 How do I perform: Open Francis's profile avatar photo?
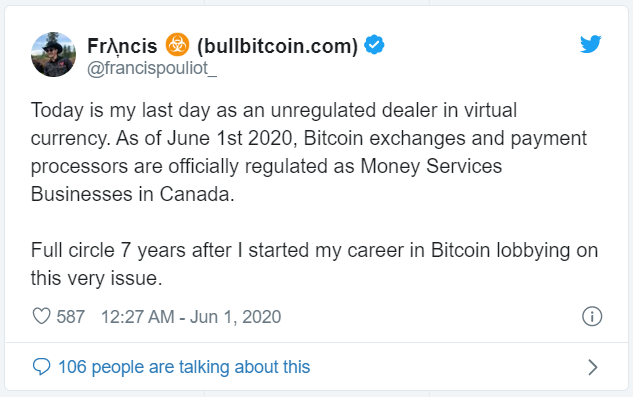click(53, 55)
